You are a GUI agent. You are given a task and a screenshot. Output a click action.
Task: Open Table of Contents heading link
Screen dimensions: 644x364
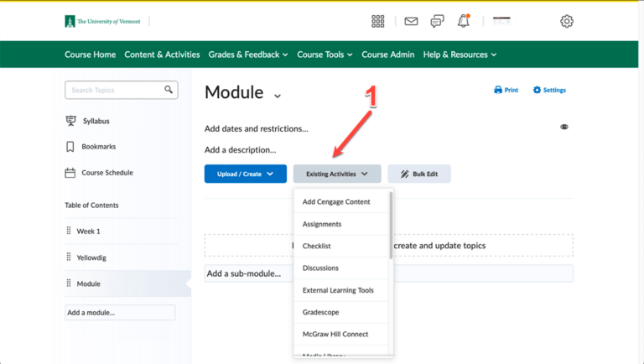(91, 205)
